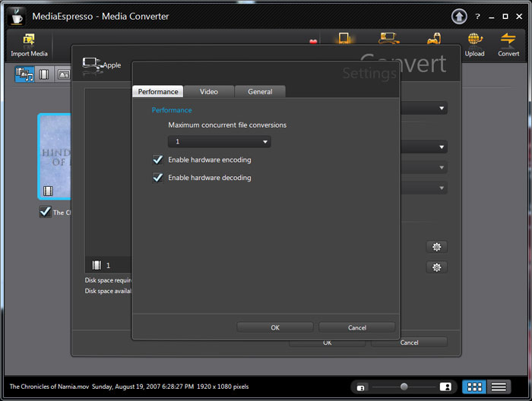This screenshot has height=401, width=532.
Task: Click 'Maximum concurrent file conversions' label
Action: point(227,125)
